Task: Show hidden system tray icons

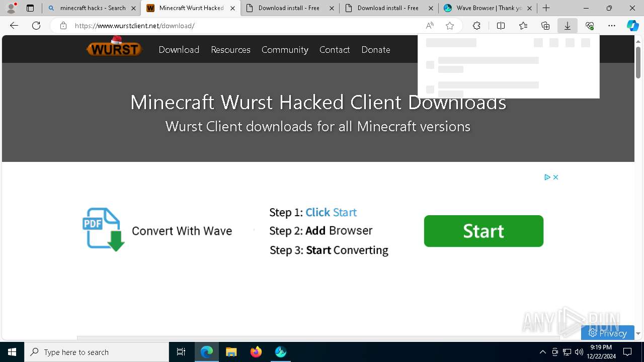Action: tap(542, 352)
